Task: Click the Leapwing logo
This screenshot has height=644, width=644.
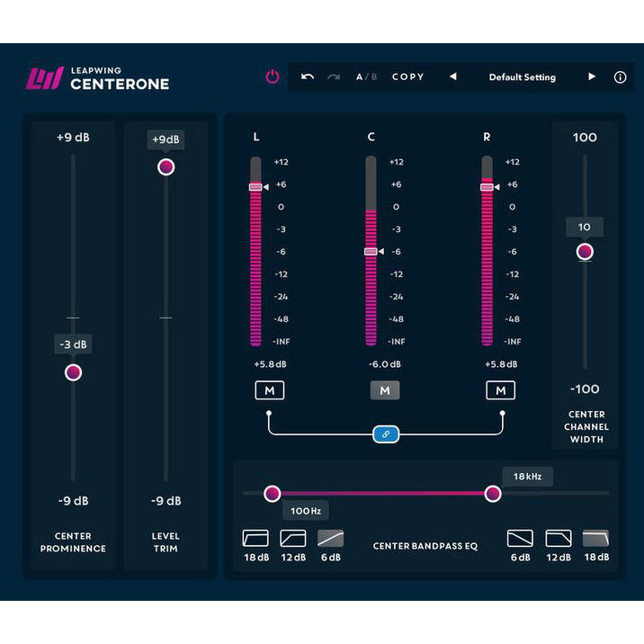Action: (44, 78)
